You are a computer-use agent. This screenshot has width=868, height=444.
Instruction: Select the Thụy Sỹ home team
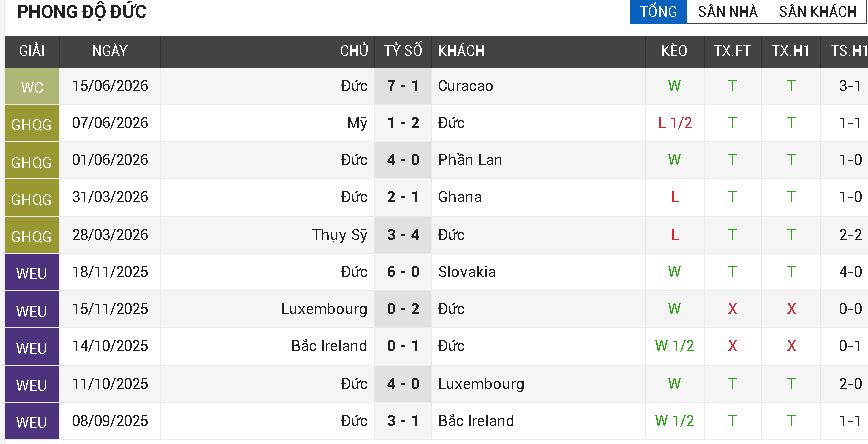coord(339,235)
